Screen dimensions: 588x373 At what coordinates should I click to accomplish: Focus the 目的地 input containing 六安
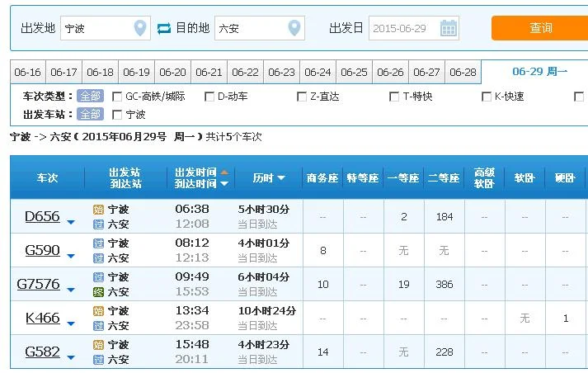(260, 28)
